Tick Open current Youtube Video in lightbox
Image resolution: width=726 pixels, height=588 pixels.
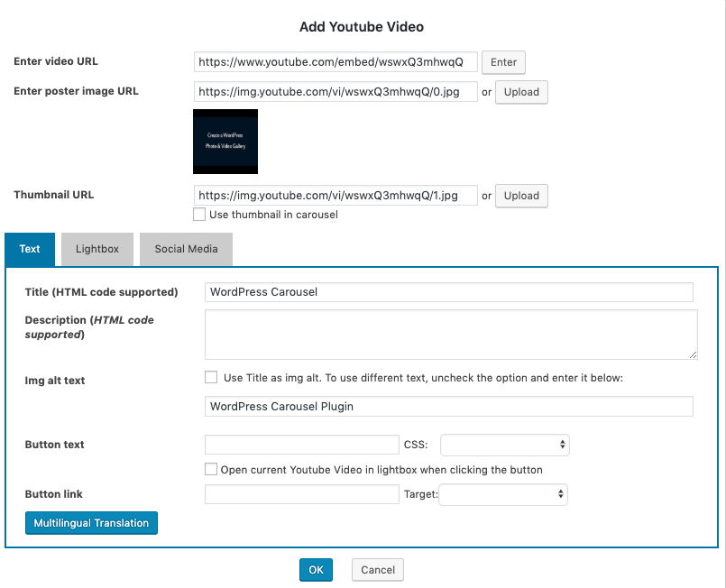pos(211,470)
